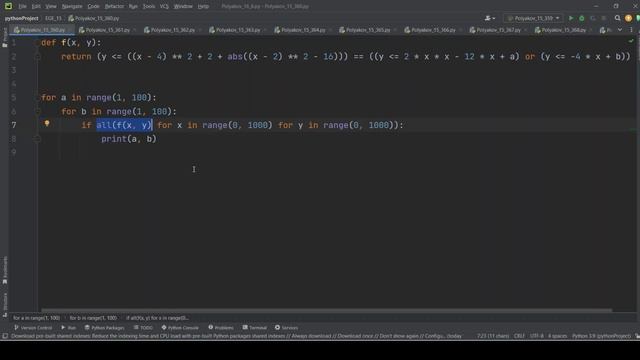Open Version Control tool window
The height and width of the screenshot is (360, 640).
pos(33,328)
